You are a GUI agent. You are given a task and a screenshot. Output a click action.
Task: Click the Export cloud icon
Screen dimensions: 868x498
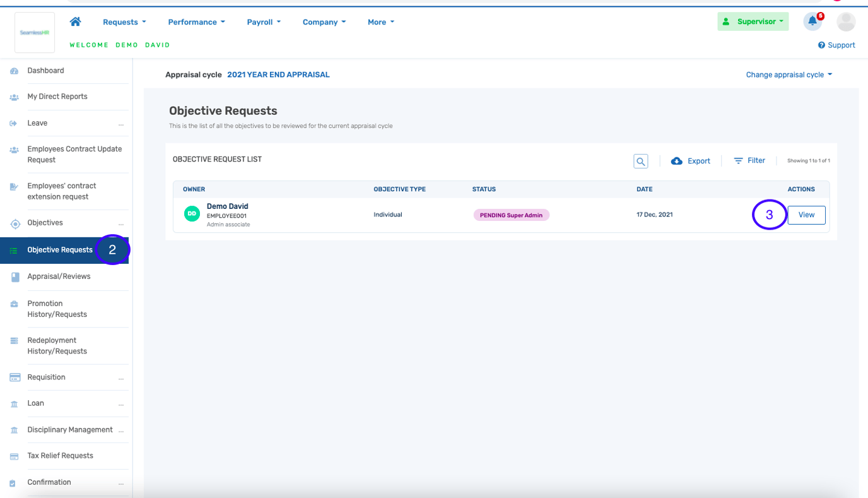(x=676, y=160)
